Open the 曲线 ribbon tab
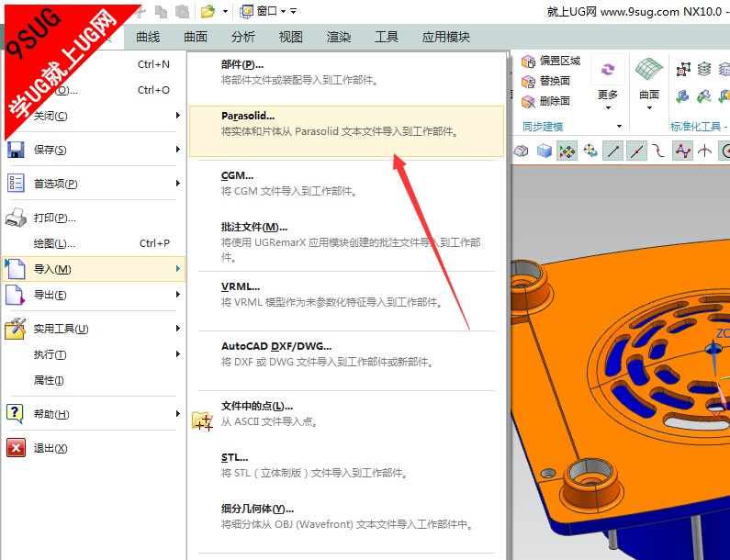 pos(148,37)
